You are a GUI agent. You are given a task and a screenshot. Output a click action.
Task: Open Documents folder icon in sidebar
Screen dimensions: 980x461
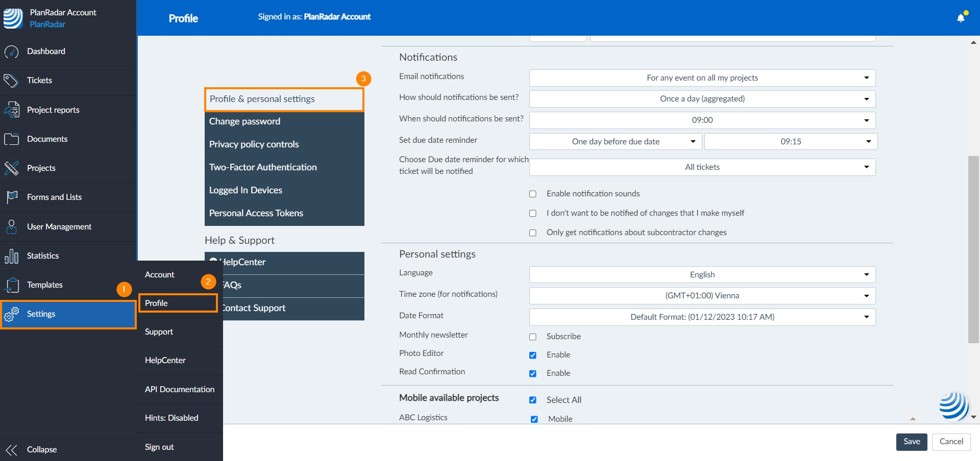tap(11, 139)
